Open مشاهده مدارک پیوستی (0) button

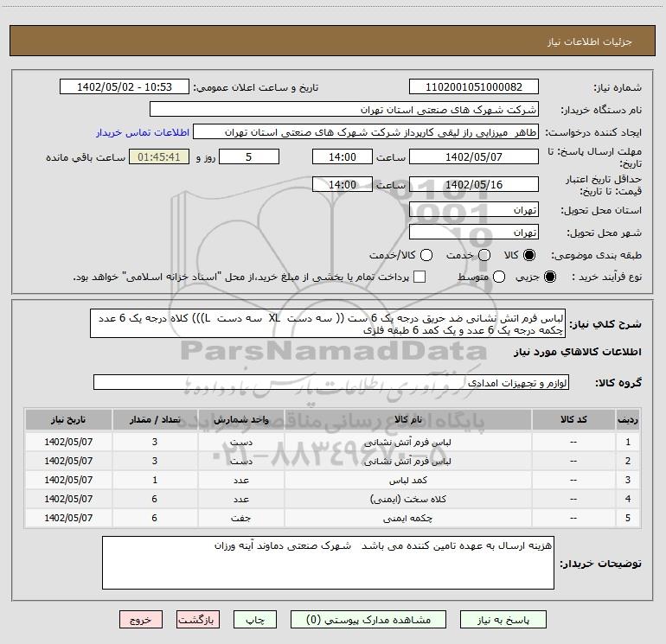click(368, 620)
